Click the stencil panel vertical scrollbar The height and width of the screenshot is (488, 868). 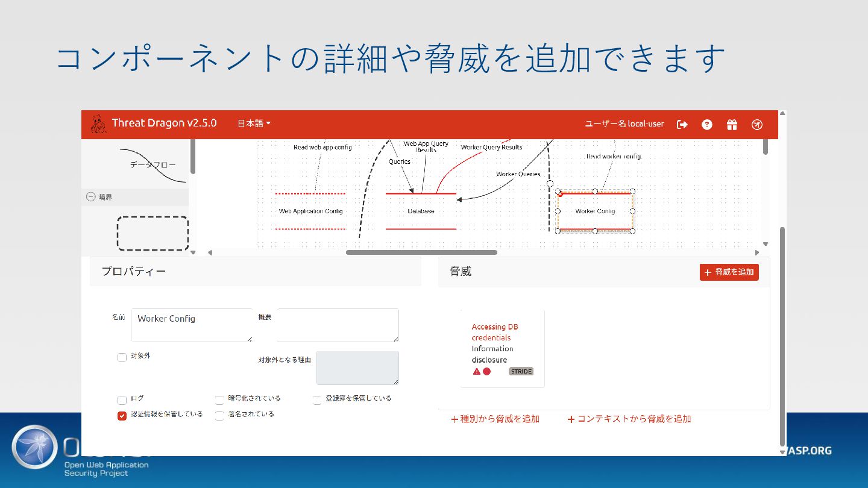click(193, 157)
